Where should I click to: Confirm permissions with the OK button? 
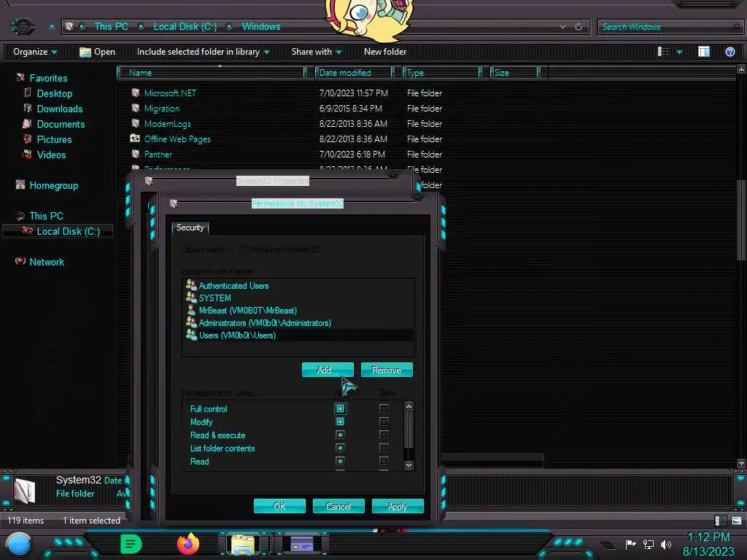click(279, 506)
